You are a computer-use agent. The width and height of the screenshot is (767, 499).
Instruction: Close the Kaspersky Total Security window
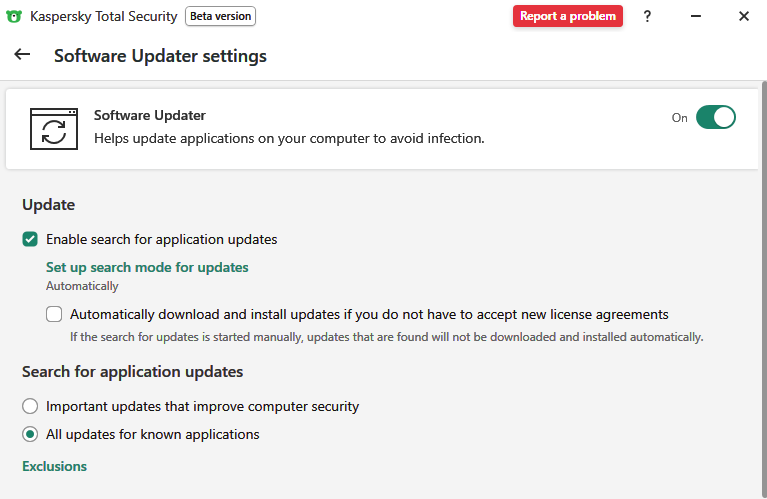(x=744, y=16)
